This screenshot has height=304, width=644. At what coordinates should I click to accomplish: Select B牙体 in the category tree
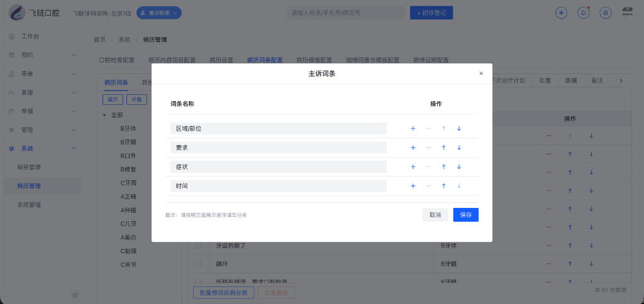[128, 128]
